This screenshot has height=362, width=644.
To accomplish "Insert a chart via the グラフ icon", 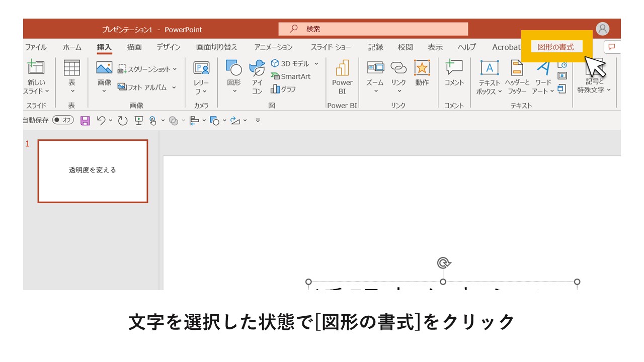I will (289, 89).
